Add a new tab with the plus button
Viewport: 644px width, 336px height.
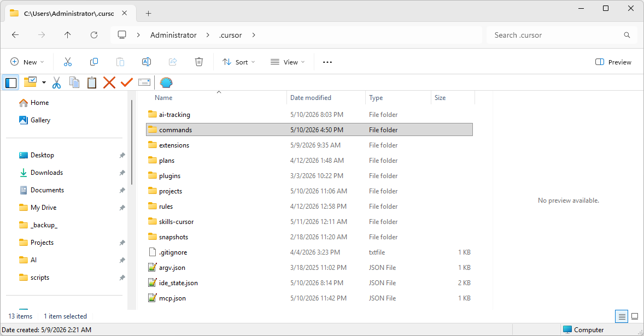pyautogui.click(x=148, y=14)
